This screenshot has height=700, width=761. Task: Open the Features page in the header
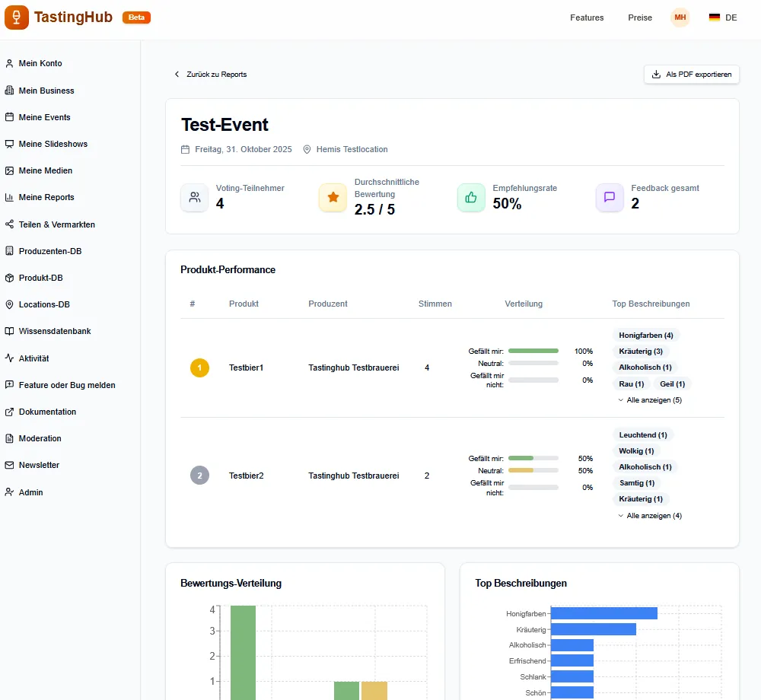tap(587, 17)
